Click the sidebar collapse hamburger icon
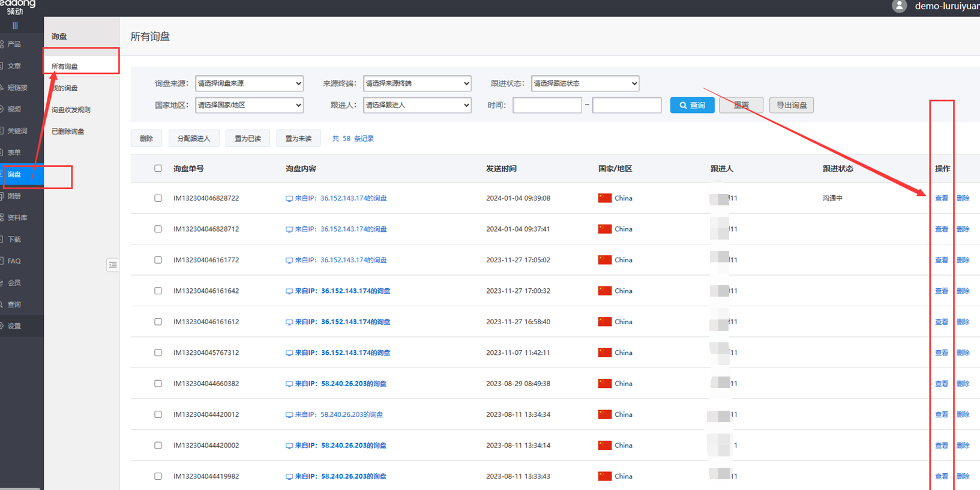 coord(15,25)
